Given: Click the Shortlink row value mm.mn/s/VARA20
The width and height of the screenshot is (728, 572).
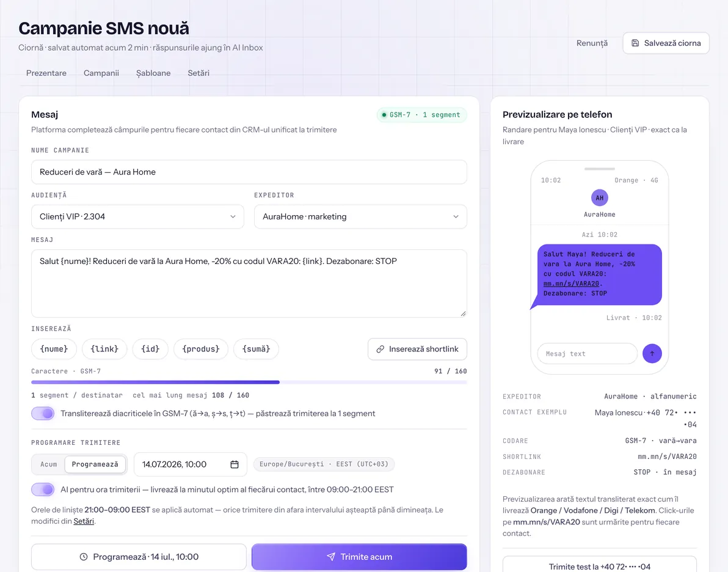Looking at the screenshot, I should click(667, 457).
